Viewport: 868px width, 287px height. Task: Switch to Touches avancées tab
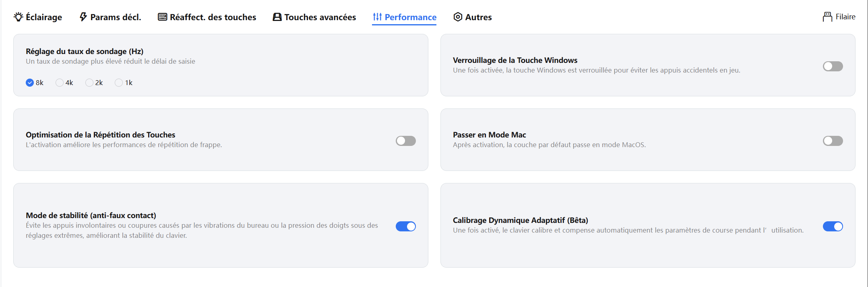point(320,17)
